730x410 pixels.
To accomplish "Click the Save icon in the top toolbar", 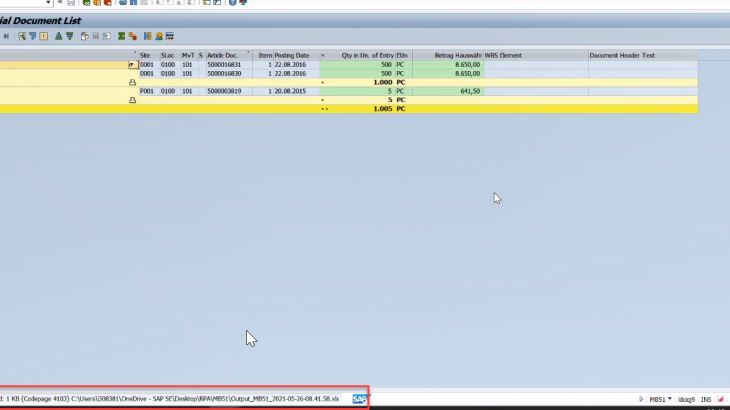I will (x=72, y=3).
